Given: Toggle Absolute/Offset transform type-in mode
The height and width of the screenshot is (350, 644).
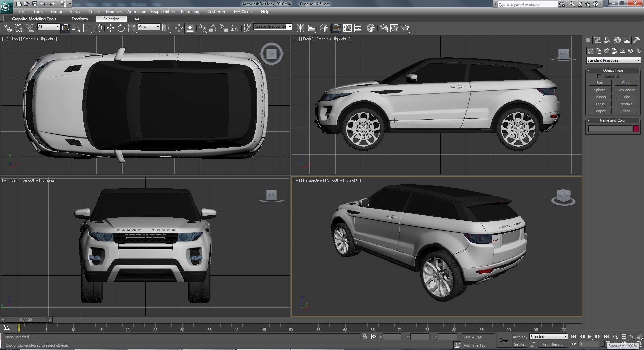Looking at the screenshot, I should pyautogui.click(x=374, y=337).
